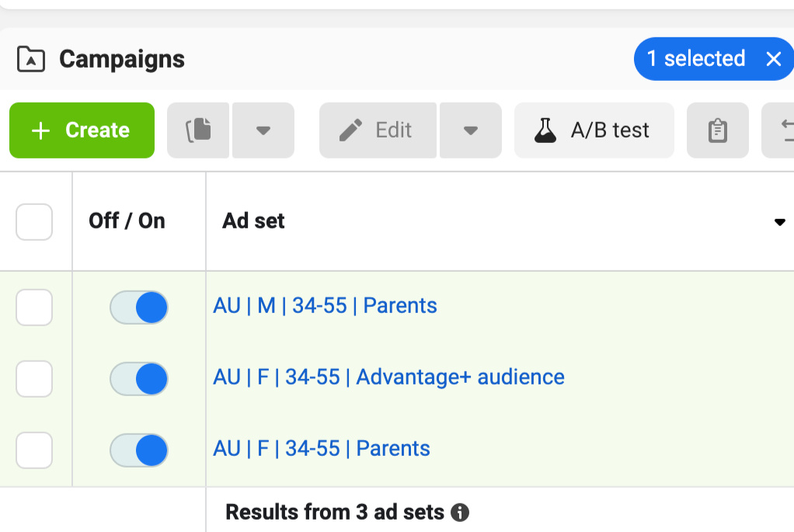
Task: Click the partially visible button at toolbar's right edge
Action: pyautogui.click(x=780, y=130)
